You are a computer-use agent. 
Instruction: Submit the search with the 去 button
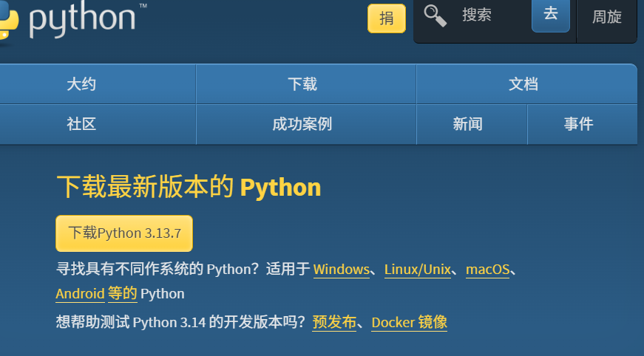coord(551,15)
